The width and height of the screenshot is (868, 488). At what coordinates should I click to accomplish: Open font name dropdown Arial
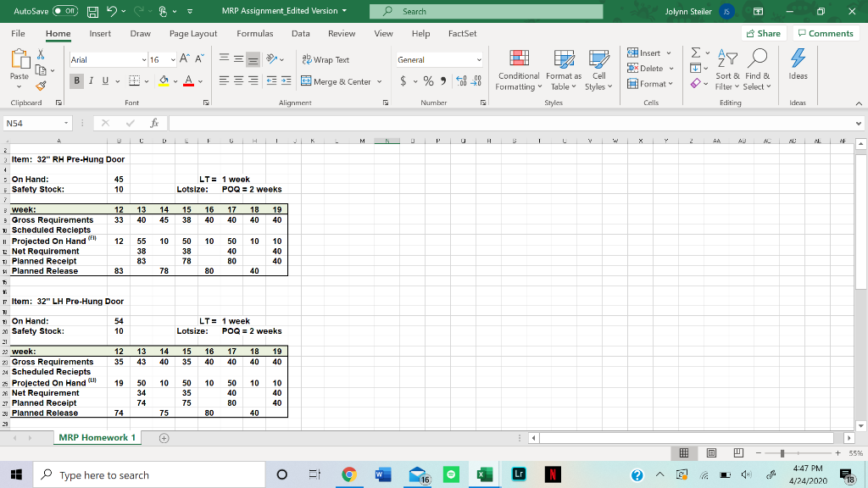[x=144, y=60]
